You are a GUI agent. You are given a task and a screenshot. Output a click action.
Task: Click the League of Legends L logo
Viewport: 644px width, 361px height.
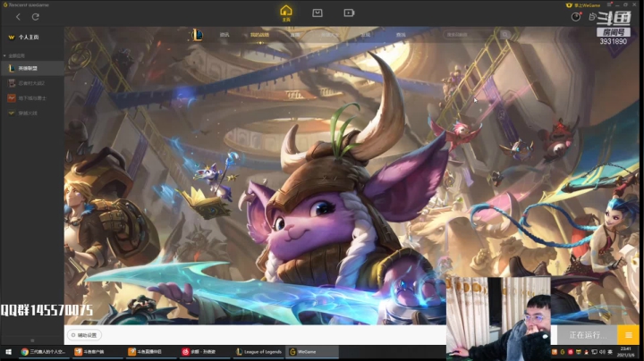[197, 35]
